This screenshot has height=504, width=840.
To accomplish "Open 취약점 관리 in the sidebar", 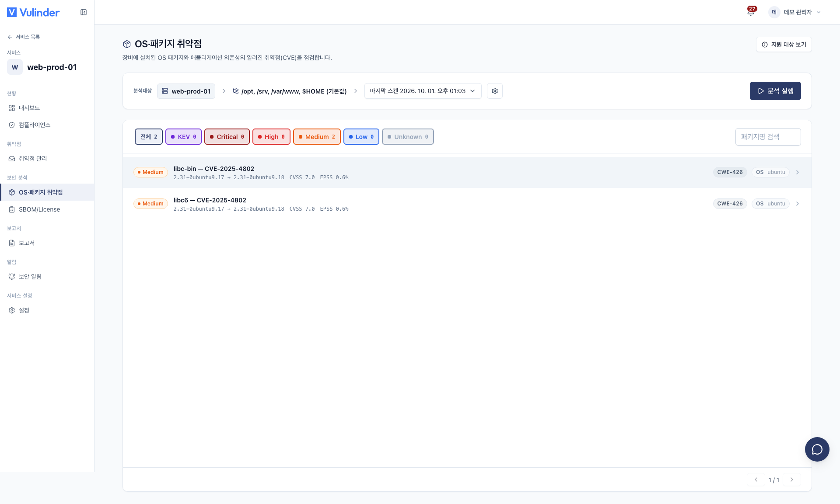I will click(x=47, y=159).
